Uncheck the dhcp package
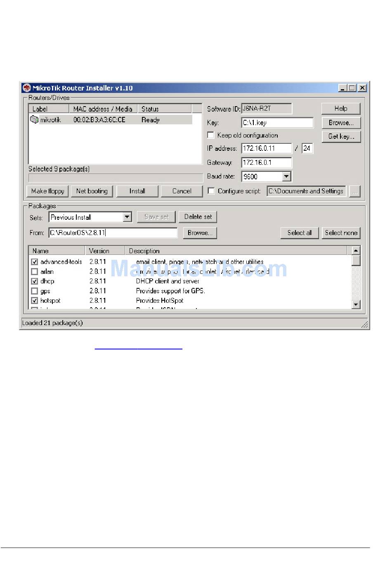The image size is (392, 582). pyautogui.click(x=35, y=281)
